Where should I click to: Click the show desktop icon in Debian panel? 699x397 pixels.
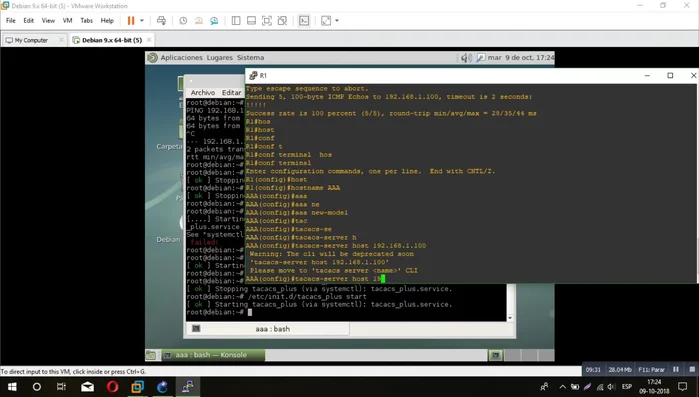(x=151, y=355)
